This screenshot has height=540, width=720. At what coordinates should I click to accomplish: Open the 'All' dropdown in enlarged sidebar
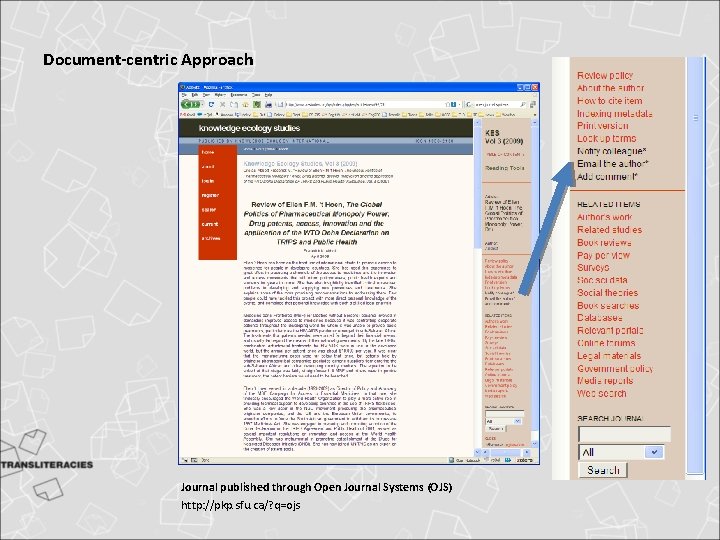coord(621,452)
